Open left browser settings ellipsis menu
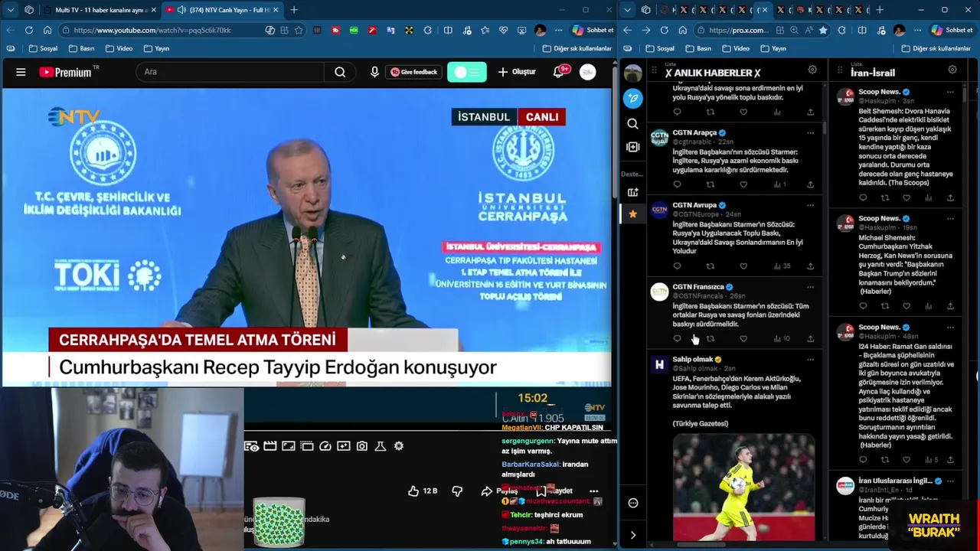Viewport: 980px width, 551px height. click(560, 30)
